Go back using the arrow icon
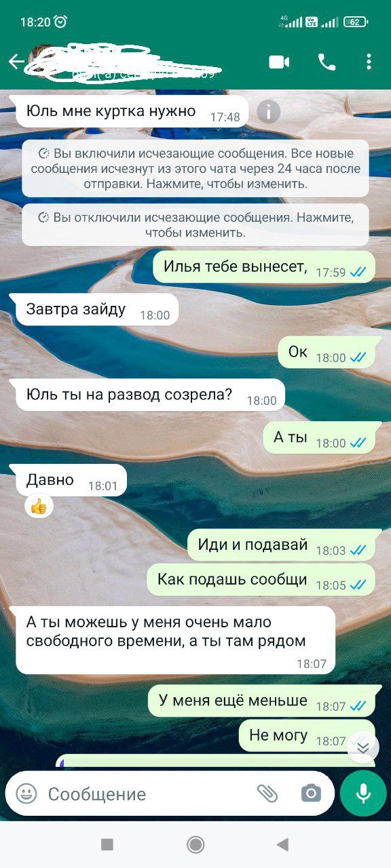The width and height of the screenshot is (391, 868). (x=16, y=62)
